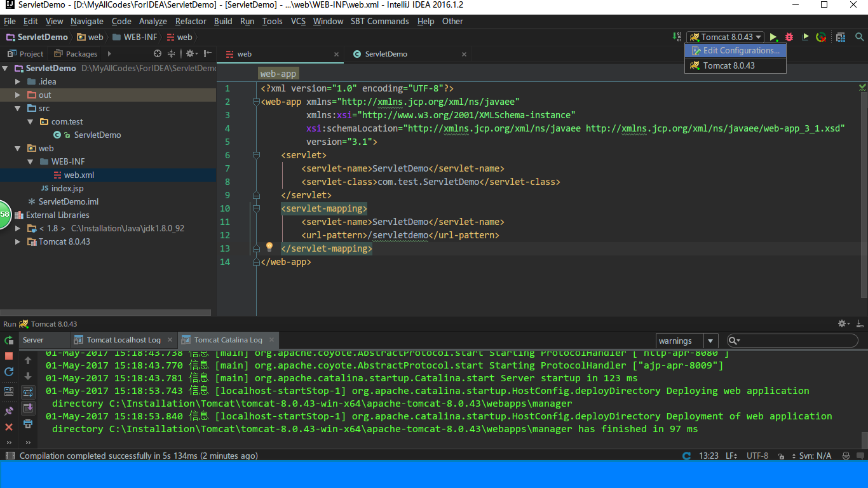Toggle scroll to end of console
Viewport: 868px width, 488px height.
pos(28,408)
